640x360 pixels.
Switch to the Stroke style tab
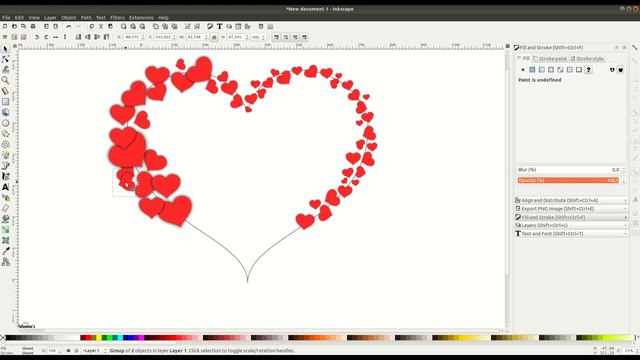point(587,59)
